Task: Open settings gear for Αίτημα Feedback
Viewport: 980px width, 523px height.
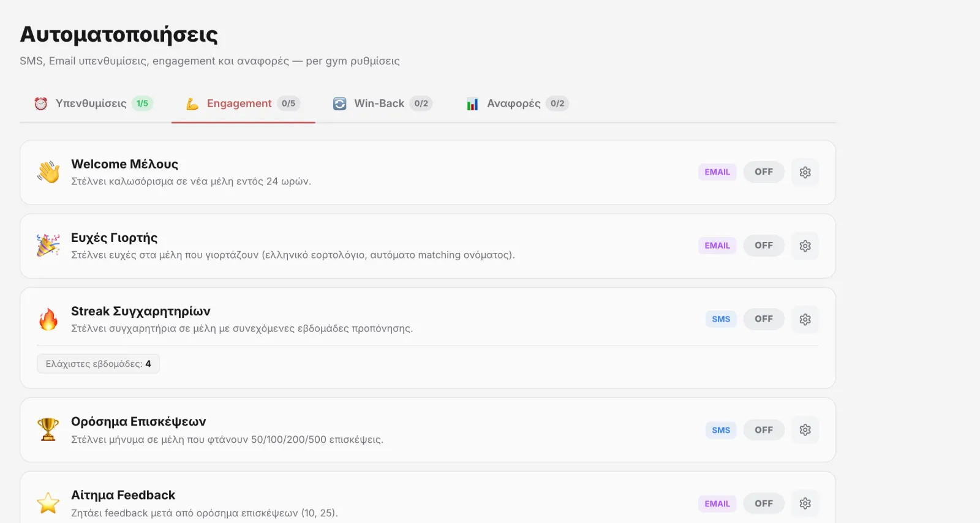Action: pos(805,503)
